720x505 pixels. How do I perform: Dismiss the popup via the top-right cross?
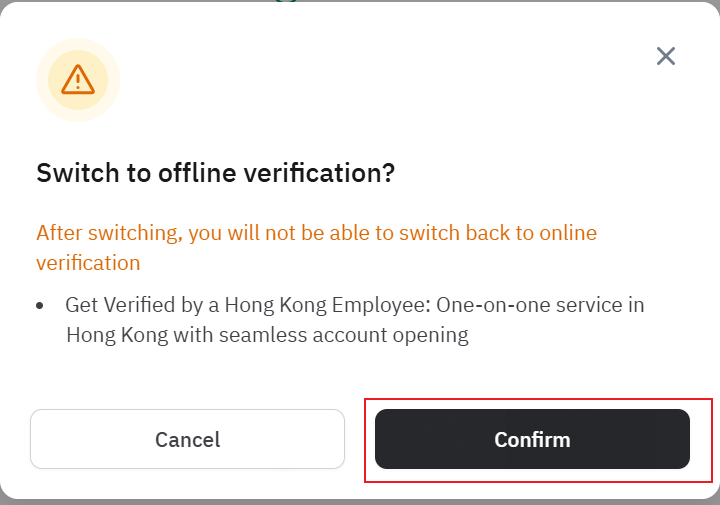click(x=665, y=56)
